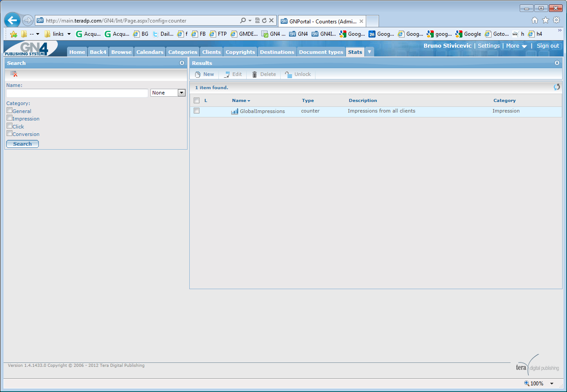Viewport: 567px width, 392px height.
Task: Click the browser address bar URL
Action: coord(116,21)
